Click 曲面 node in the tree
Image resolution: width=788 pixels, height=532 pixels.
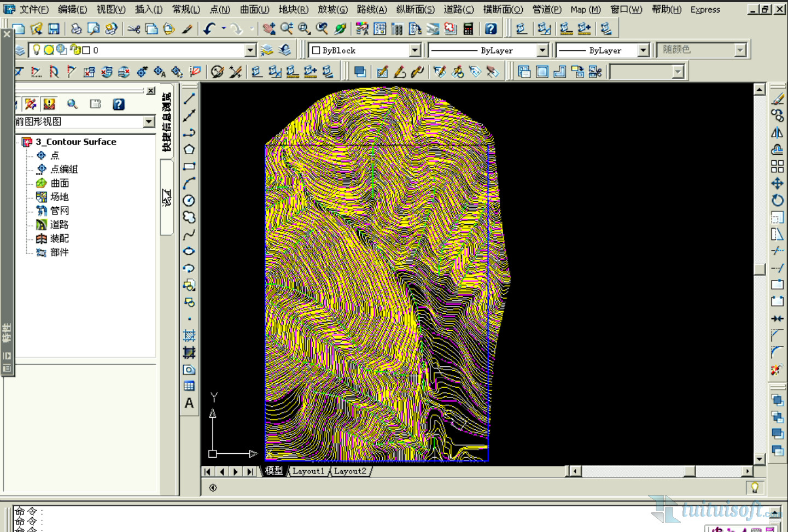coord(60,183)
